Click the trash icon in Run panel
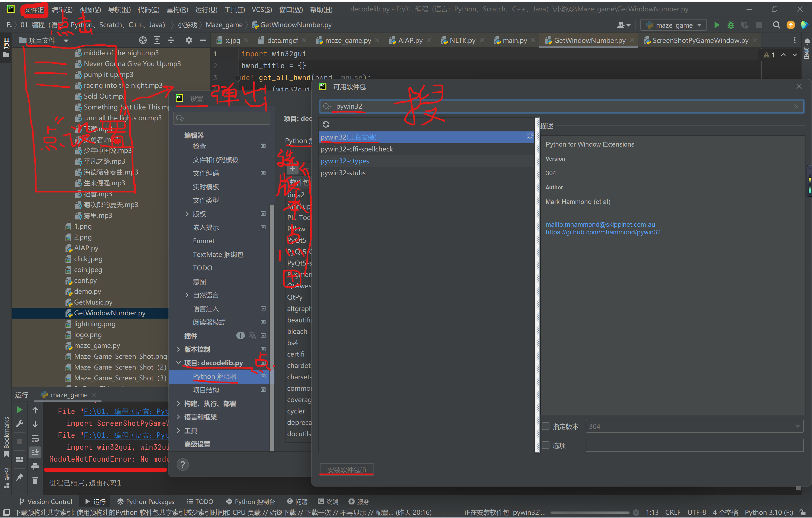The height and width of the screenshot is (518, 812). [x=35, y=480]
